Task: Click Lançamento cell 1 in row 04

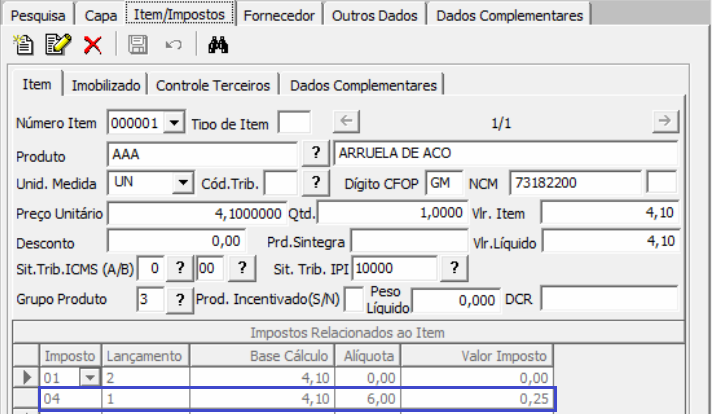Action: tap(145, 399)
